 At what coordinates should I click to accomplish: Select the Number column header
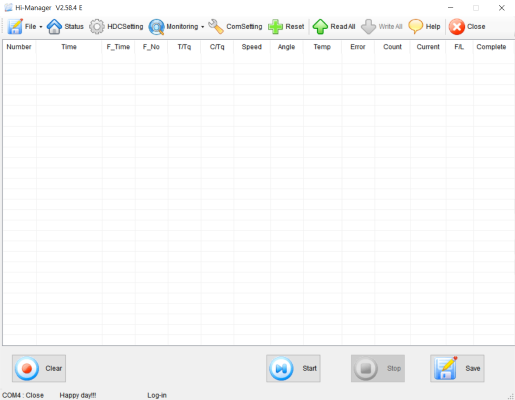[x=19, y=47]
